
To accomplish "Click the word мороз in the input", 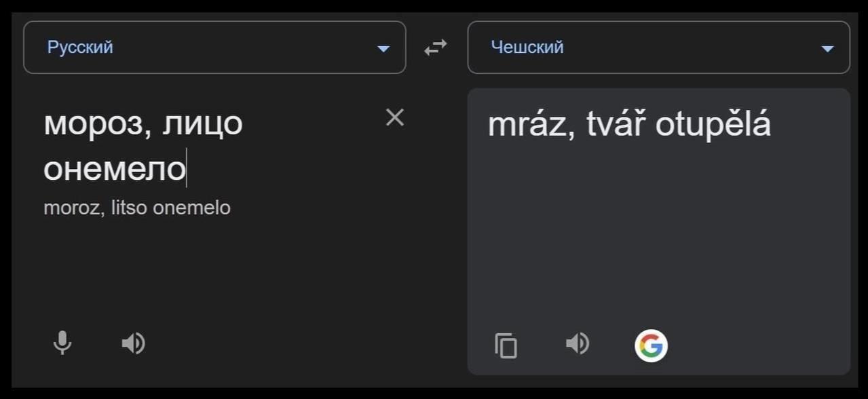I will [x=93, y=123].
